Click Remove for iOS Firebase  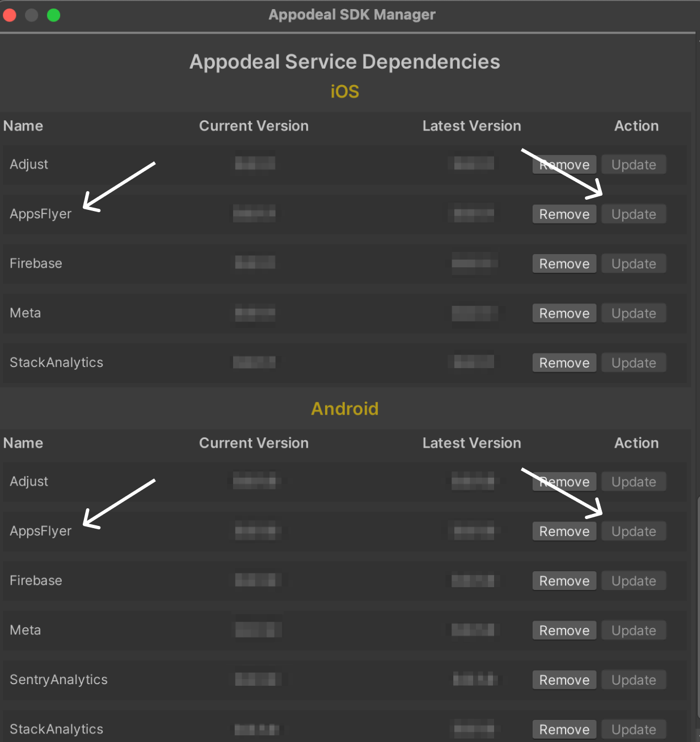click(x=564, y=264)
